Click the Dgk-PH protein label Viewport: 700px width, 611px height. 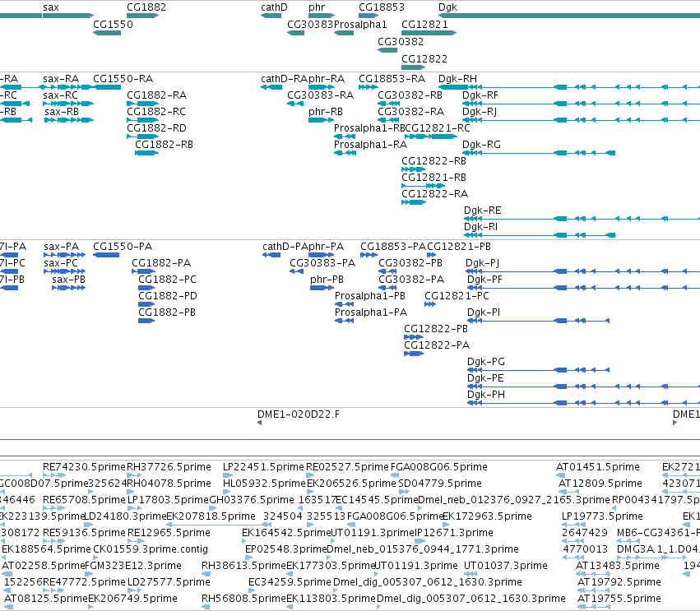click(x=485, y=395)
